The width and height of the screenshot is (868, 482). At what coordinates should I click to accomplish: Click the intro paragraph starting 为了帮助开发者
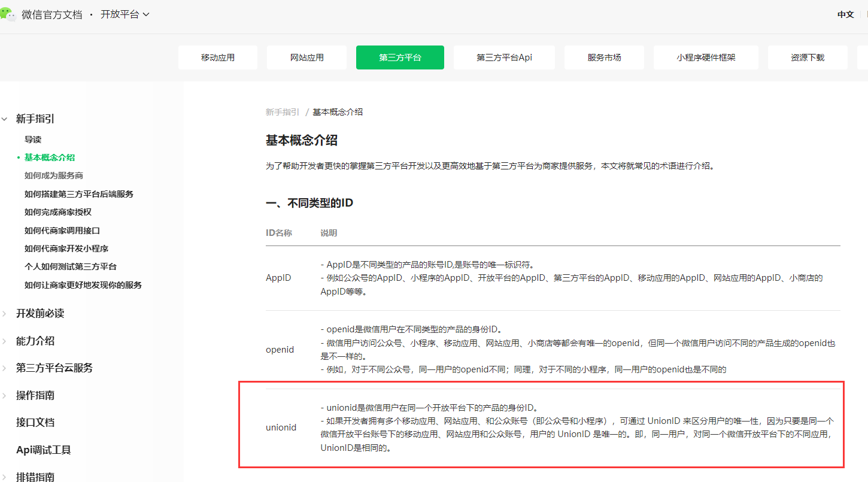tap(490, 166)
